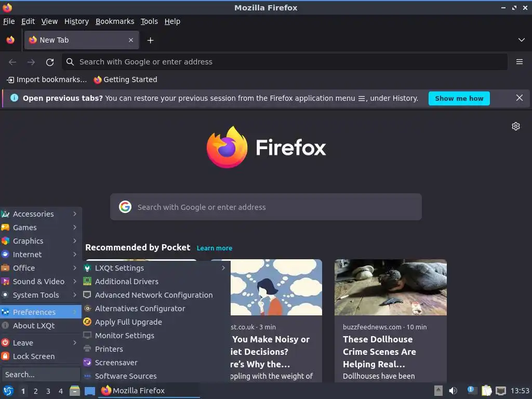Expand the Leave submenu

click(41, 343)
